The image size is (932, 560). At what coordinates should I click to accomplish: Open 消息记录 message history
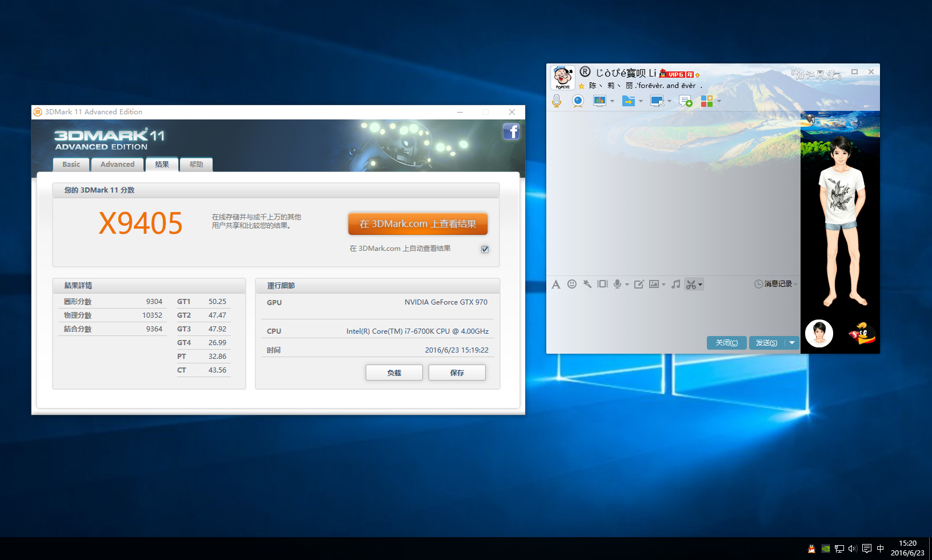pos(773,284)
